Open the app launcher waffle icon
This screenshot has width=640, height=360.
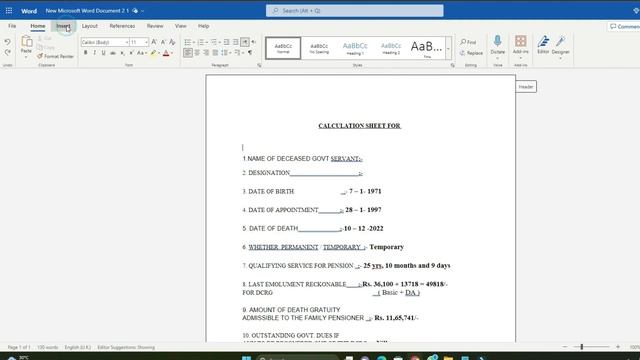(9, 11)
